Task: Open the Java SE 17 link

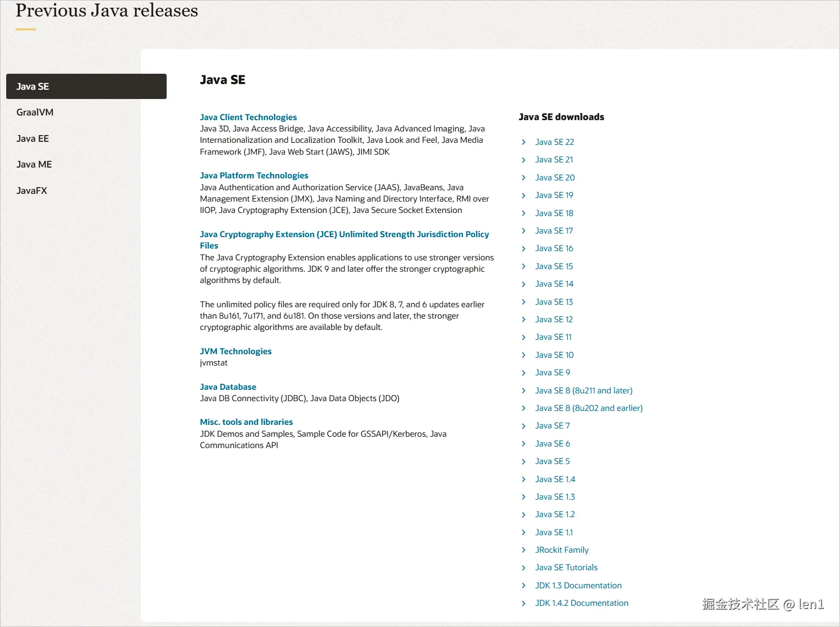Action: coord(554,230)
